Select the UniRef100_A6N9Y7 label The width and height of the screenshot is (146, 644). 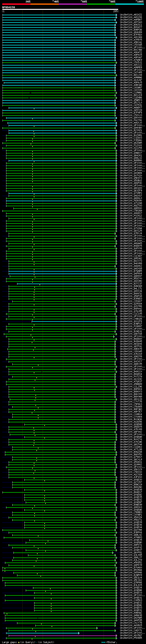pos(131,108)
